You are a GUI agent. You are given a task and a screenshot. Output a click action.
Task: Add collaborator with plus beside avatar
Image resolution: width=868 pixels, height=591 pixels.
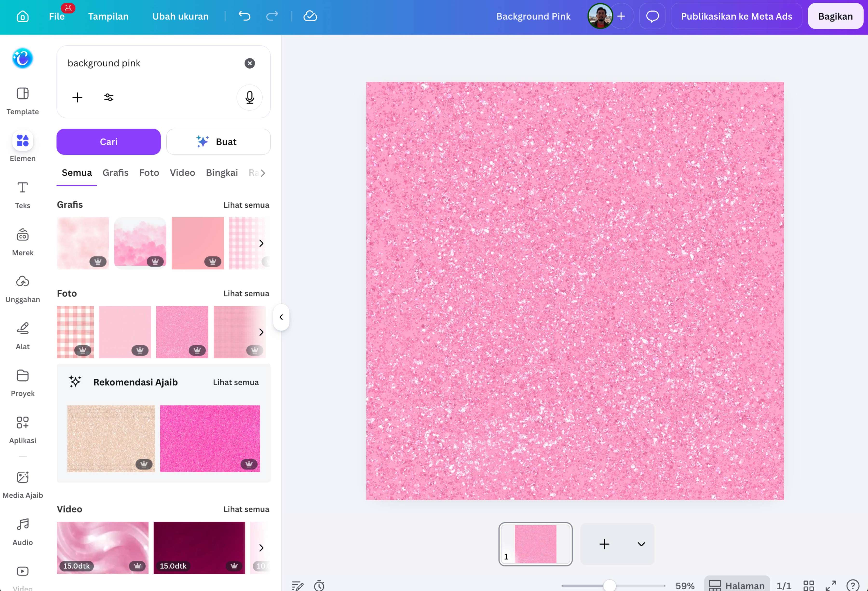pos(621,16)
